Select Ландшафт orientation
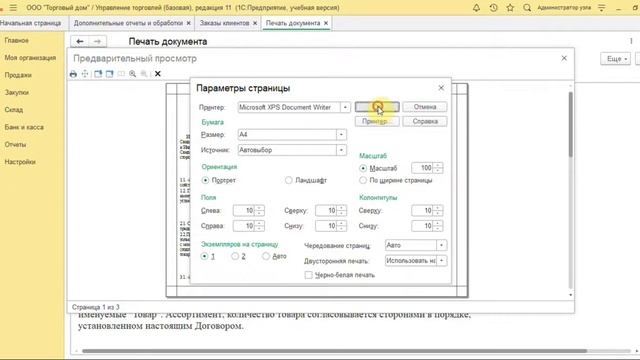The image size is (640, 360). point(289,180)
